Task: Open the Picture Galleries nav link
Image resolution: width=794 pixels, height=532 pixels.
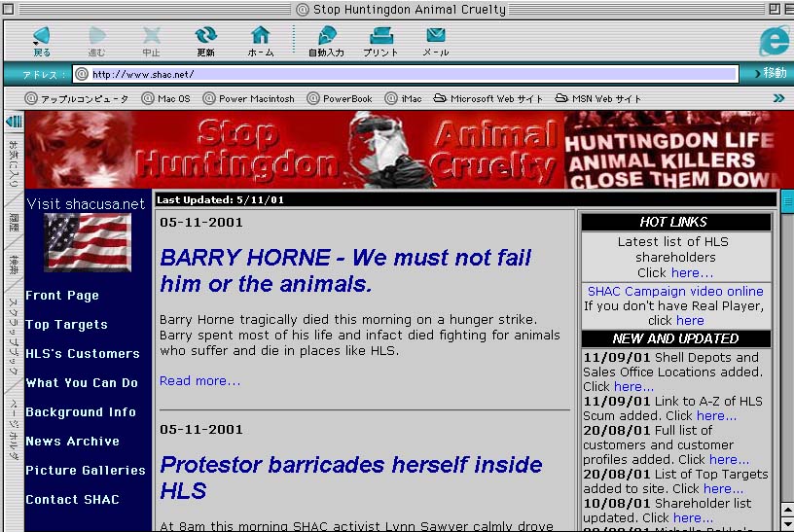Action: pos(86,471)
